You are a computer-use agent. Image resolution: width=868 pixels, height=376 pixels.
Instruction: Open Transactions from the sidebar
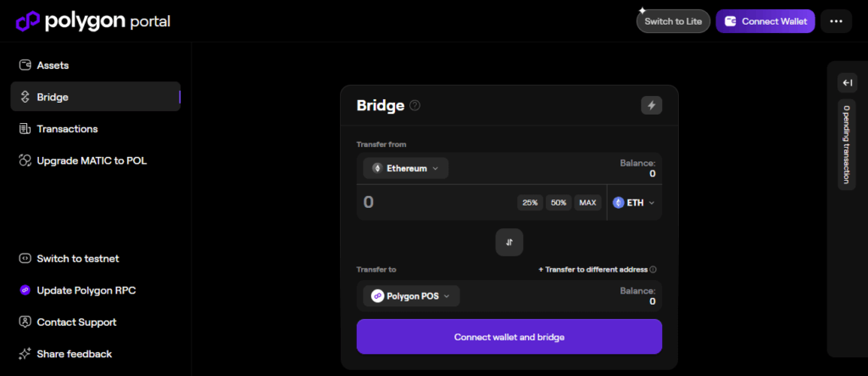pos(67,129)
